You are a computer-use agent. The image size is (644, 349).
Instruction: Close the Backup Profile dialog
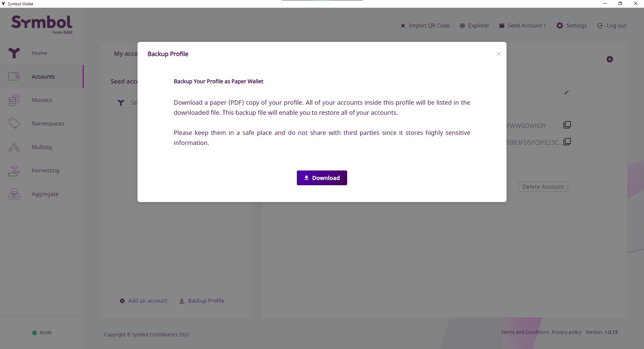(x=498, y=54)
